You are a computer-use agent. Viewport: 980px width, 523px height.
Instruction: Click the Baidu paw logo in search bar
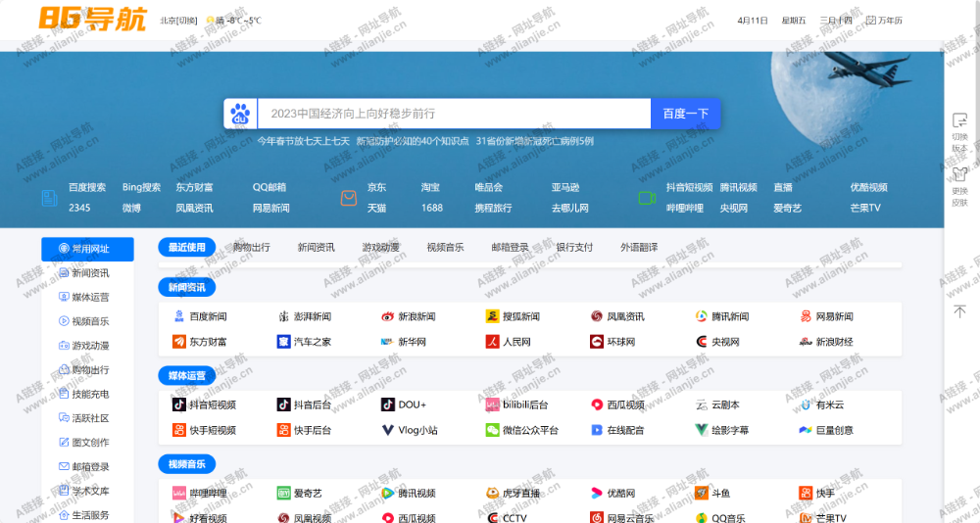tap(240, 114)
